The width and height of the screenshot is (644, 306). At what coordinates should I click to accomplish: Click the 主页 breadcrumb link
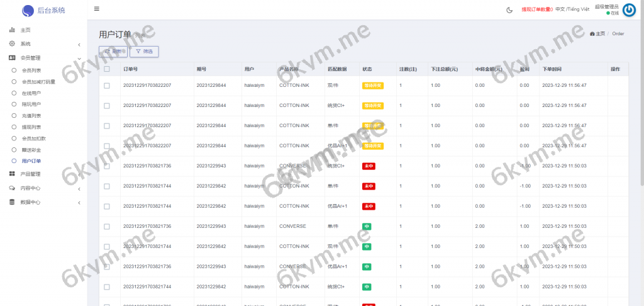[x=597, y=34]
